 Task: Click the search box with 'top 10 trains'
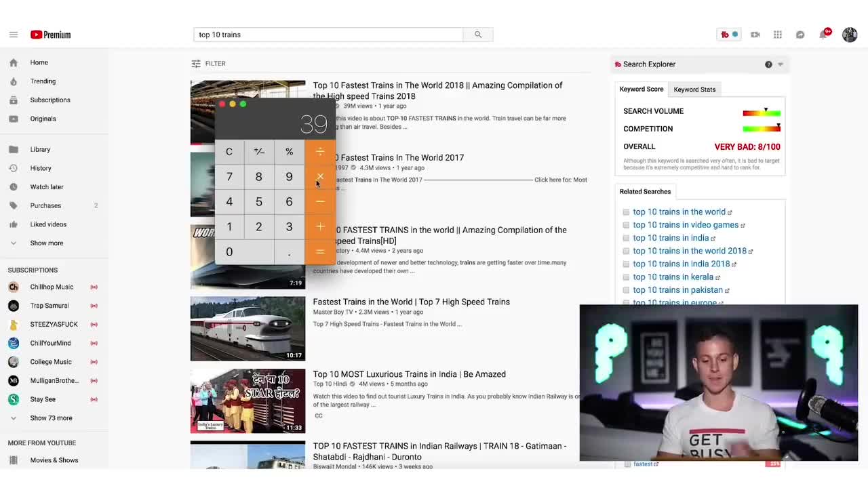[328, 35]
